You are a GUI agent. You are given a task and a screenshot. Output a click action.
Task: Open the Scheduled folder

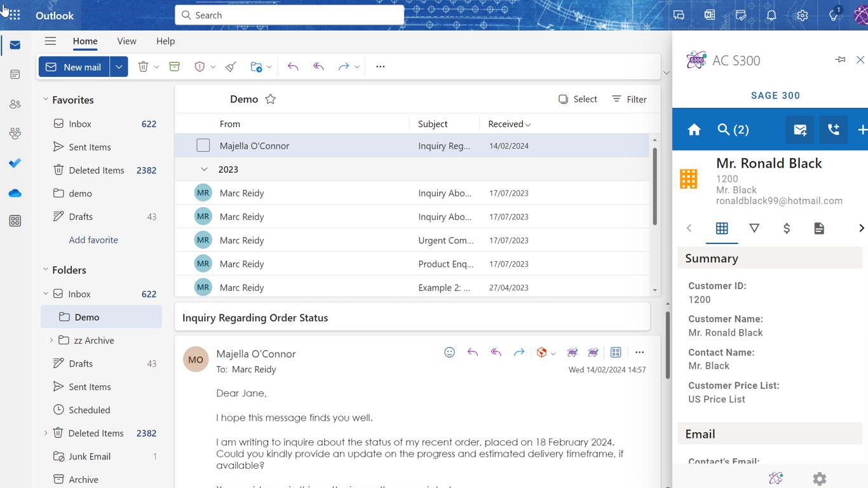102,410
